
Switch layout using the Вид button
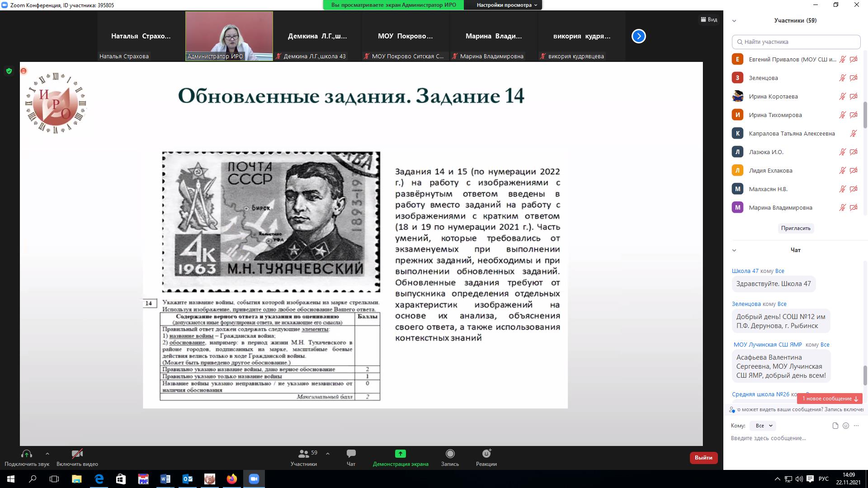(709, 19)
